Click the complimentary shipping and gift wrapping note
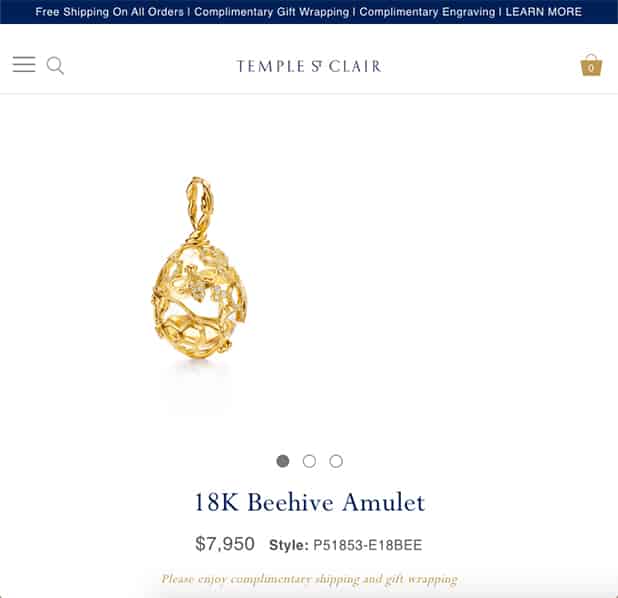The height and width of the screenshot is (598, 618). 309,579
